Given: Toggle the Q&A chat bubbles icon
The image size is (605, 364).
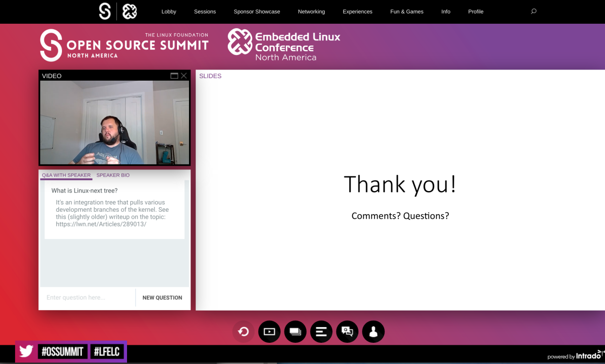Looking at the screenshot, I should point(347,332).
